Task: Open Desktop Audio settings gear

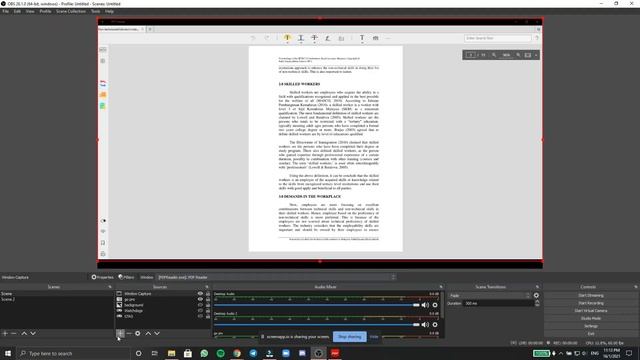Action: point(435,305)
